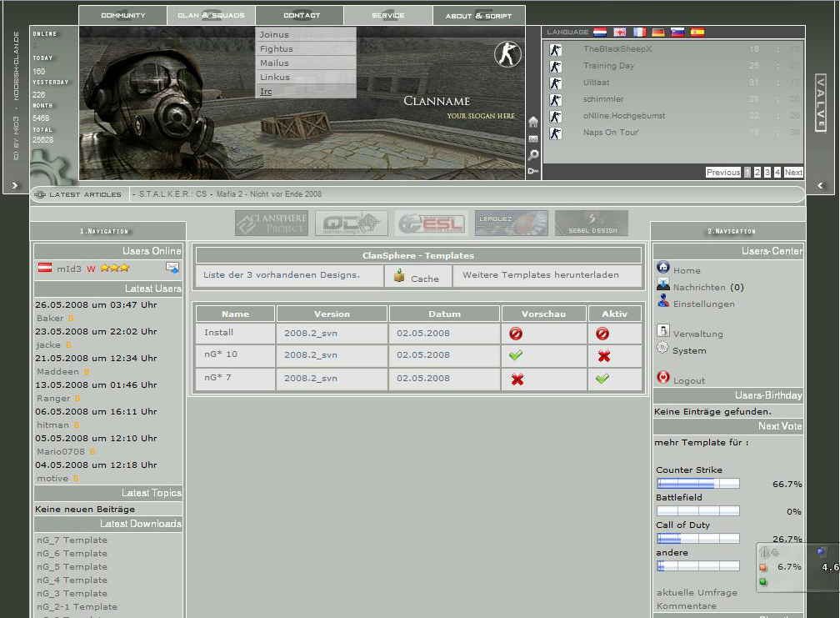Open the aktuelle Umfrage link

[697, 592]
